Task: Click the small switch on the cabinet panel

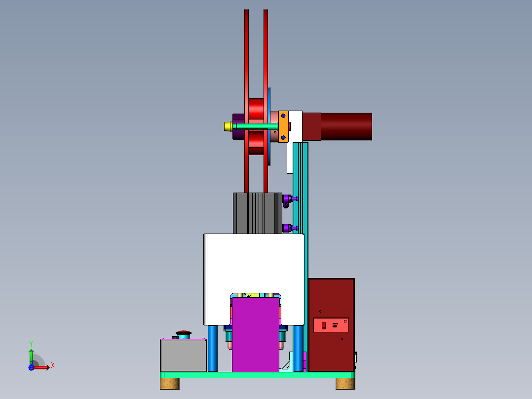Action: [324, 325]
